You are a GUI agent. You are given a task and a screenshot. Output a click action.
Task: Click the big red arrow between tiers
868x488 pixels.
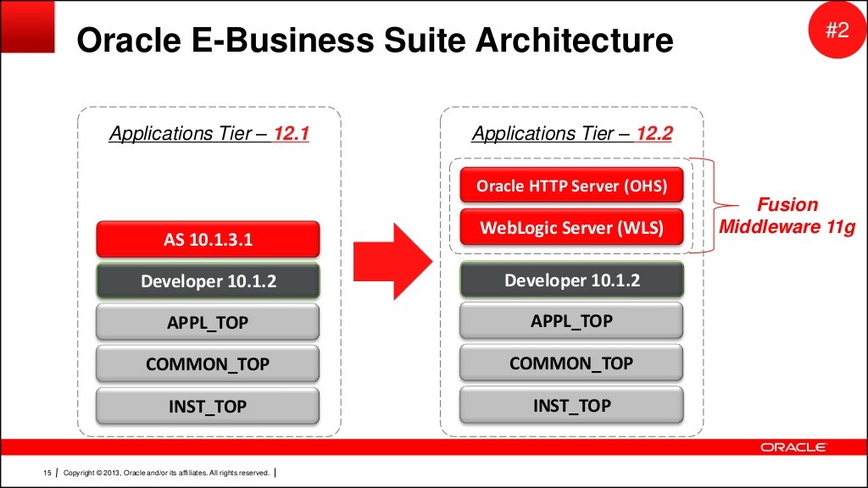click(x=392, y=262)
